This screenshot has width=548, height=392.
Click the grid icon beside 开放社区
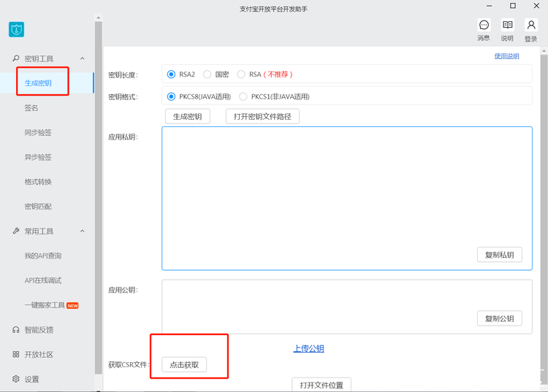coord(16,354)
